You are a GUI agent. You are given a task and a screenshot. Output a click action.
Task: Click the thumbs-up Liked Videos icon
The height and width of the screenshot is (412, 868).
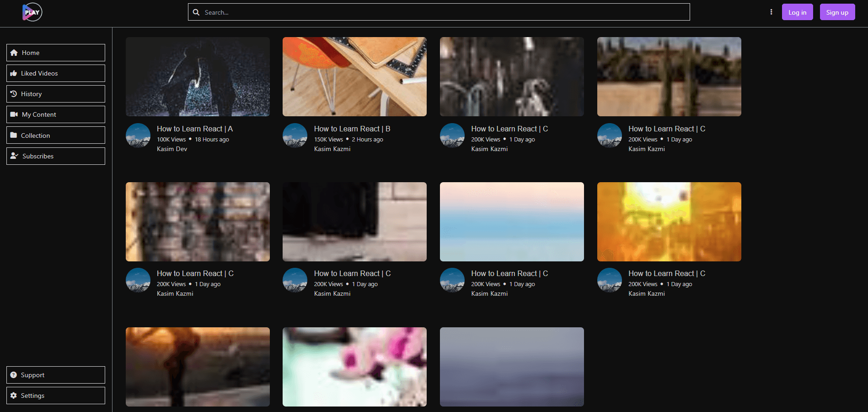pyautogui.click(x=14, y=73)
